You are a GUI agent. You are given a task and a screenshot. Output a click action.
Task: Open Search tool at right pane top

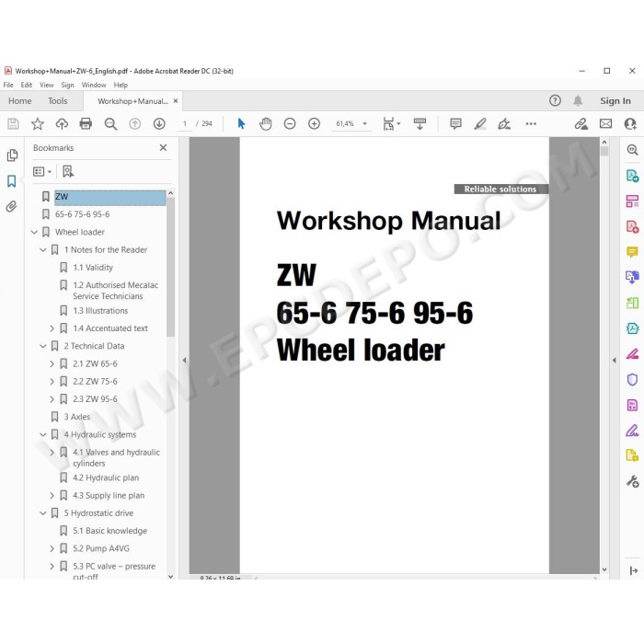click(632, 149)
